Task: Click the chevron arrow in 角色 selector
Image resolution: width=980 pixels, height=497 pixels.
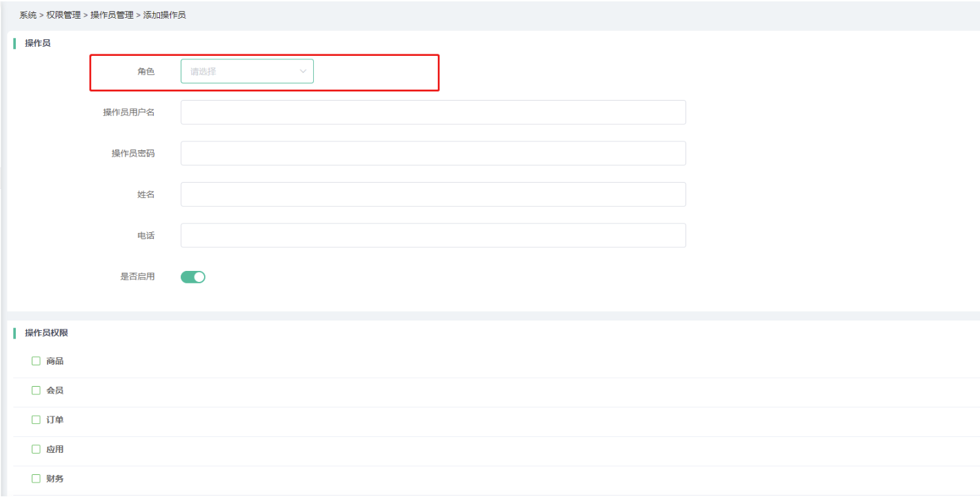Action: coord(303,71)
